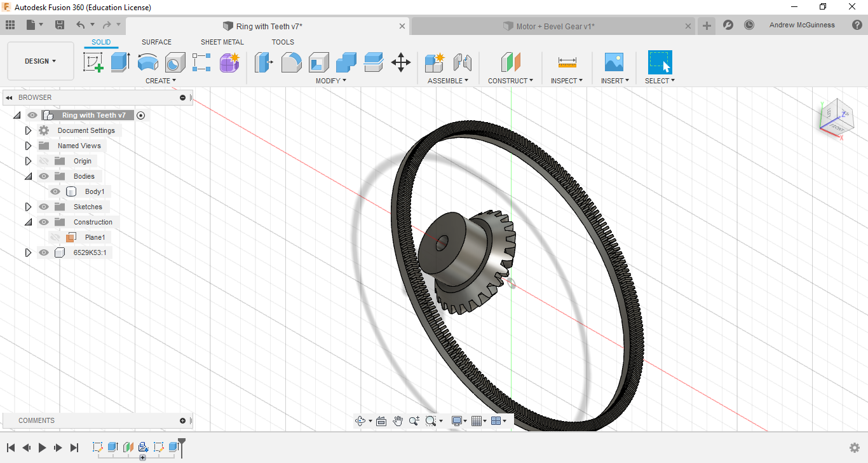The height and width of the screenshot is (463, 868).
Task: Open the display settings dropdown in navigation bar
Action: tap(460, 420)
